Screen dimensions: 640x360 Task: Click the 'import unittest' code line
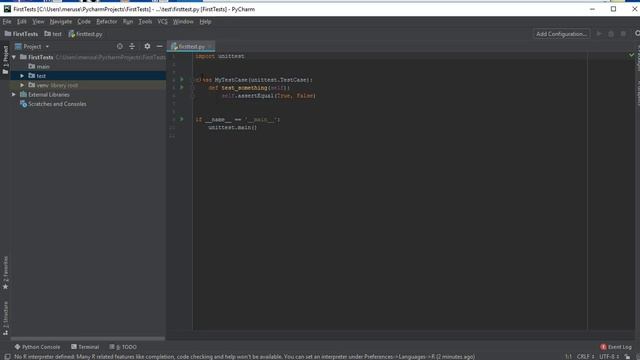pyautogui.click(x=220, y=56)
